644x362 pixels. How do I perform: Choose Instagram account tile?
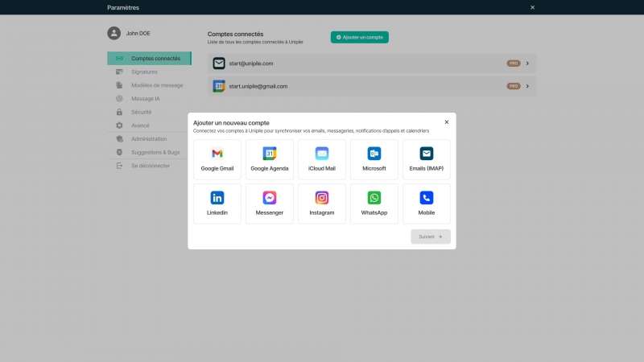[322, 203]
